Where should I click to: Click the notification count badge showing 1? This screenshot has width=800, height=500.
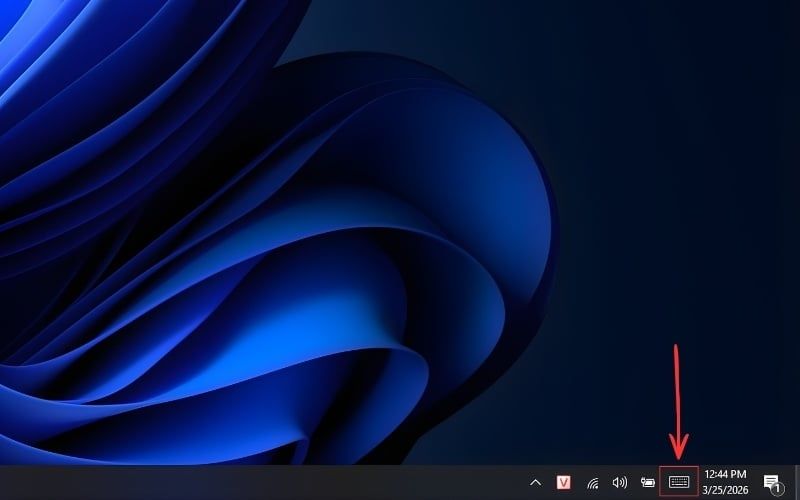click(x=777, y=489)
